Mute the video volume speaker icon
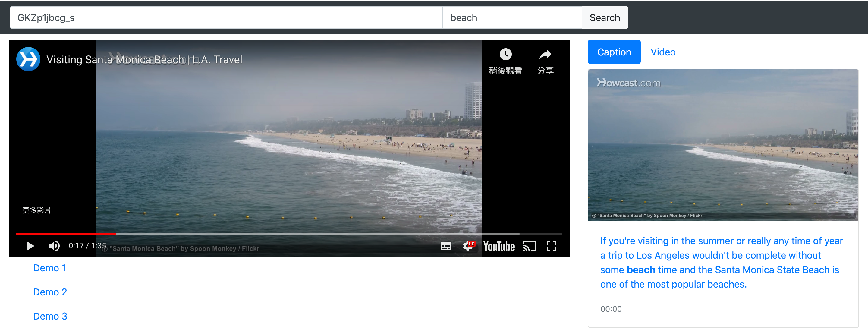 (54, 246)
